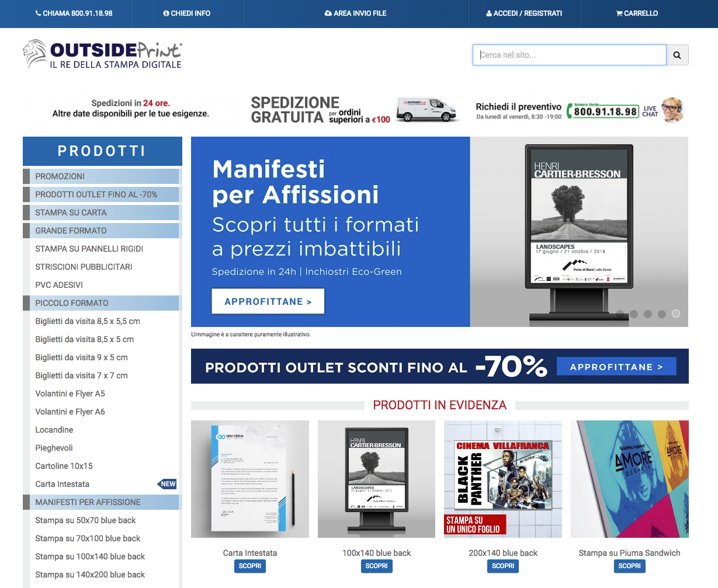Screen dimensions: 718x588
Task: Click Scopri under Stampa su Piuma Sandwich
Action: tap(630, 566)
